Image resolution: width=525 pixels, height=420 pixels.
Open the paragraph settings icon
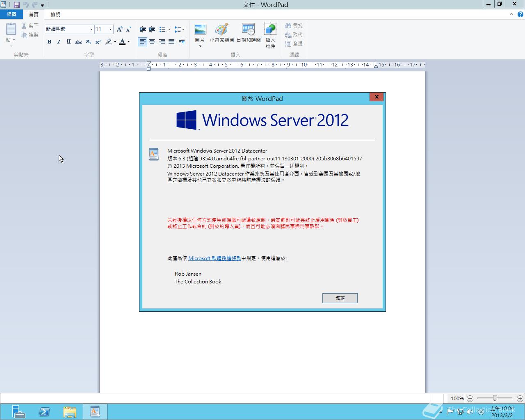point(182,42)
